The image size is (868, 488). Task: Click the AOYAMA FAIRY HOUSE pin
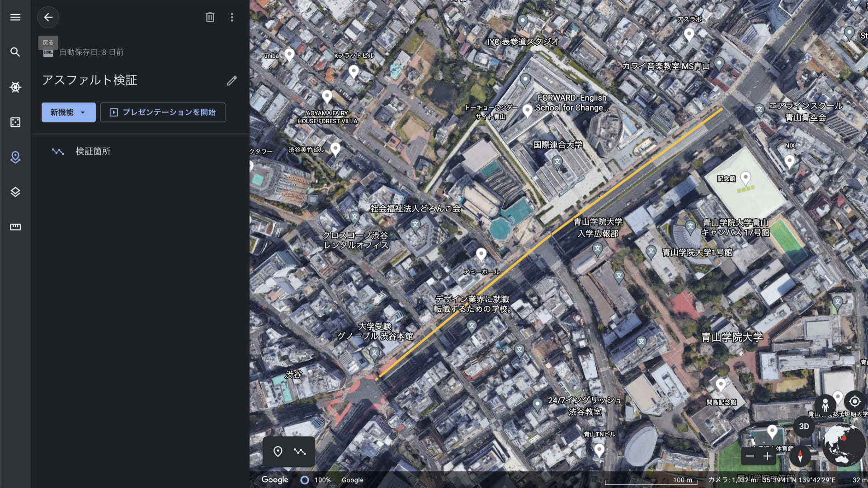327,96
